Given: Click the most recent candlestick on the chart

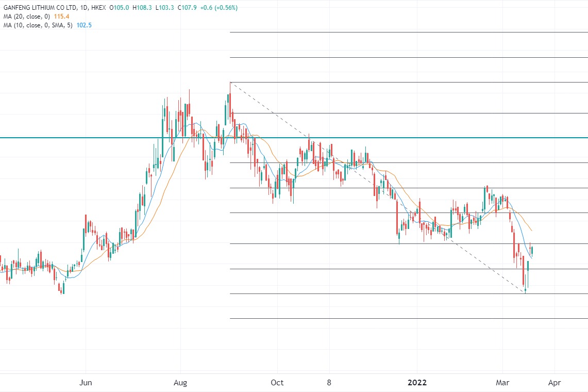Looking at the screenshot, I should 532,251.
